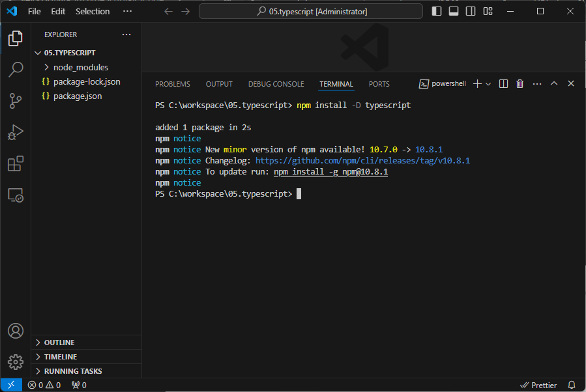The width and height of the screenshot is (586, 392).
Task: Open the Explorer view in activity bar
Action: pyautogui.click(x=16, y=38)
